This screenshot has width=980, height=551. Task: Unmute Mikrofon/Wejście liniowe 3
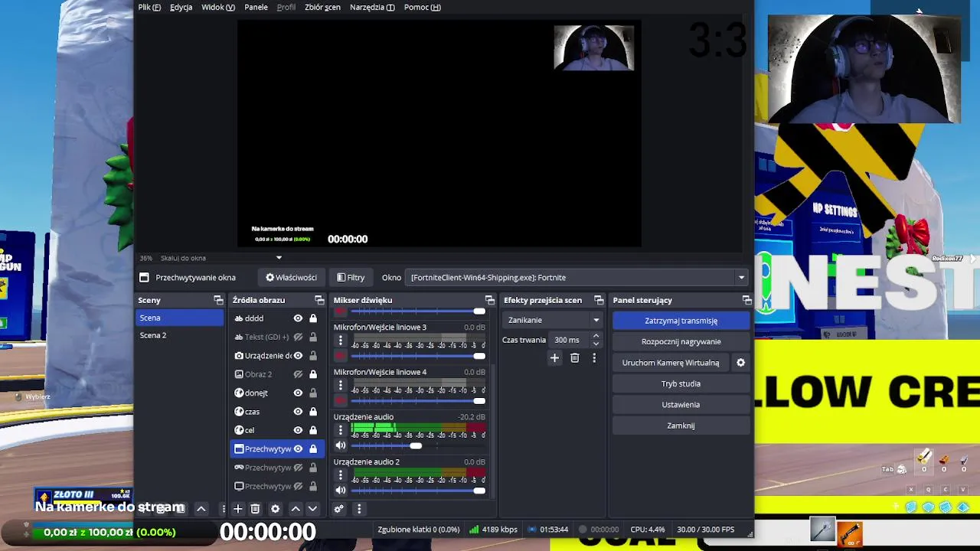(x=341, y=356)
